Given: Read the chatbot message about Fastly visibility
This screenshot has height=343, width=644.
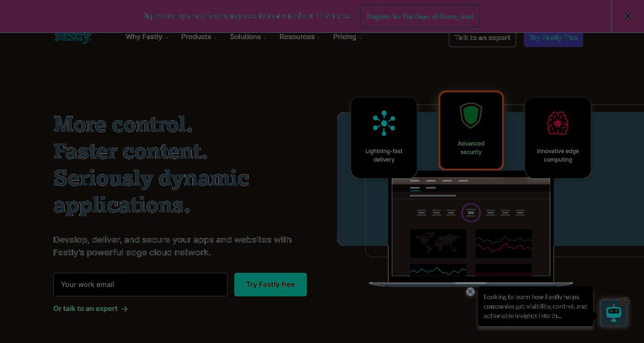Looking at the screenshot, I should point(536,306).
